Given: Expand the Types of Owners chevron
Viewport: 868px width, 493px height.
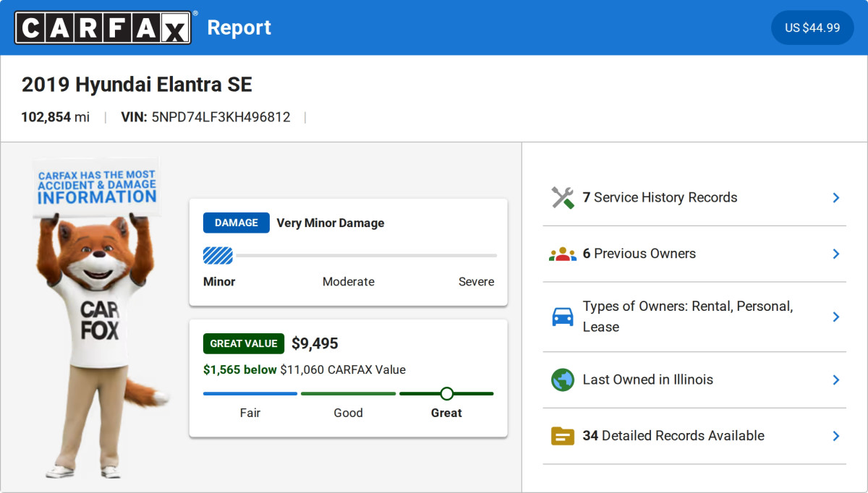Looking at the screenshot, I should click(835, 317).
